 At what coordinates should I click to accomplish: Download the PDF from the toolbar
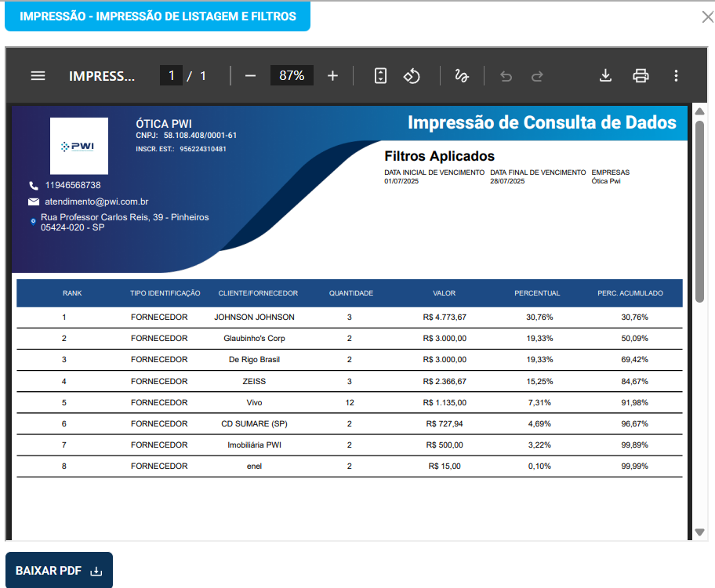click(605, 76)
